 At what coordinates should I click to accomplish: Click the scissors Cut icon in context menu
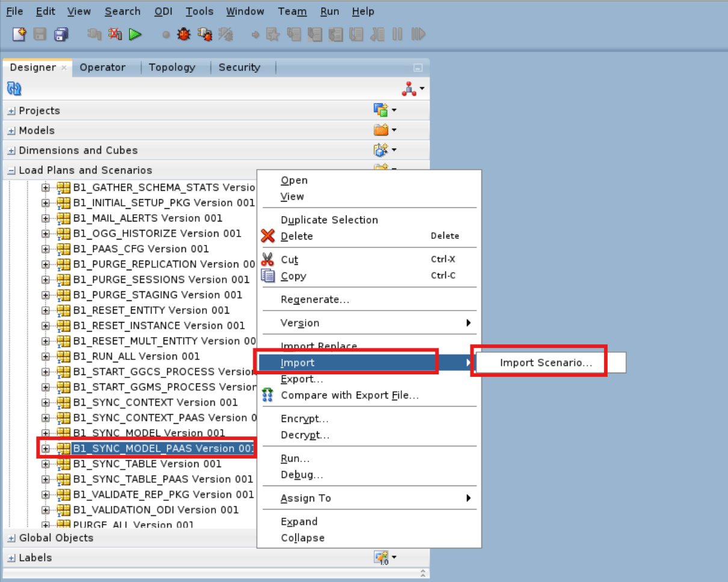[x=268, y=260]
